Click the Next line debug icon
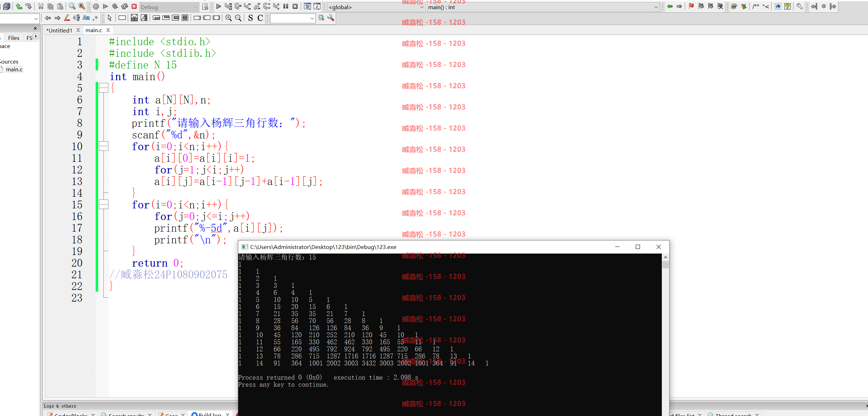The image size is (868, 416). pos(238,6)
